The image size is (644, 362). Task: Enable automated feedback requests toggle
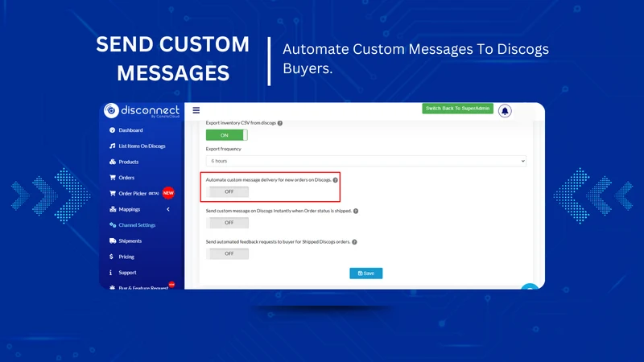(x=227, y=253)
